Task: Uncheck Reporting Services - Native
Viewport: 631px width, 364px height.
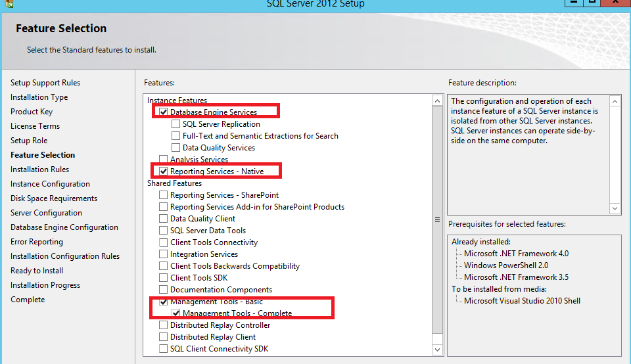Action: [164, 171]
